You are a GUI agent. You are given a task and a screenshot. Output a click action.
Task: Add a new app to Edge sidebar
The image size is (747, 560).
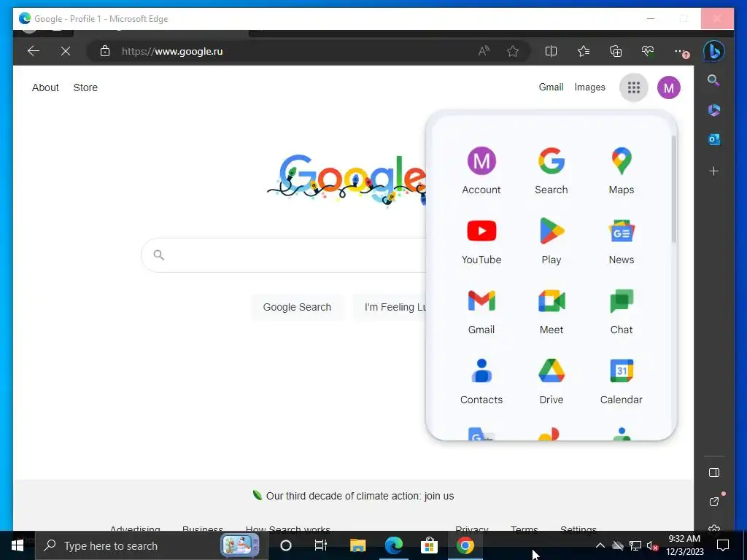713,171
